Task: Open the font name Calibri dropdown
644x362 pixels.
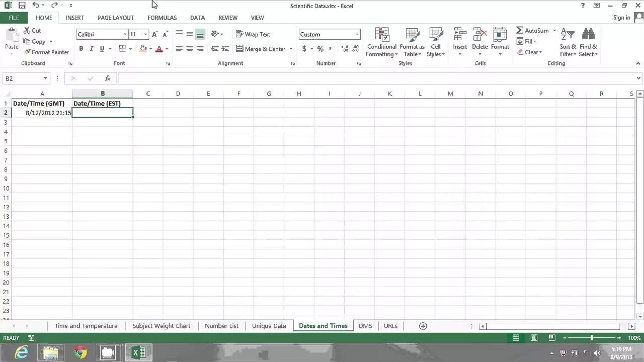Action: (x=125, y=34)
